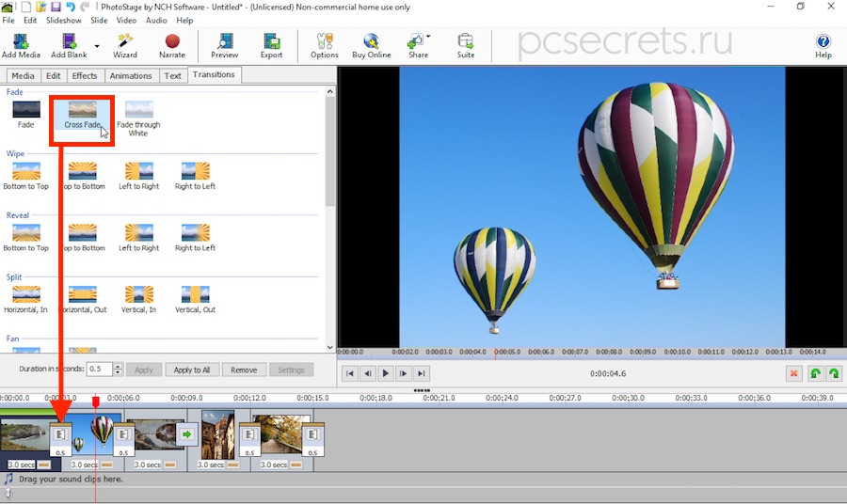The height and width of the screenshot is (504, 847).
Task: Click the Remove transition button
Action: [x=244, y=370]
